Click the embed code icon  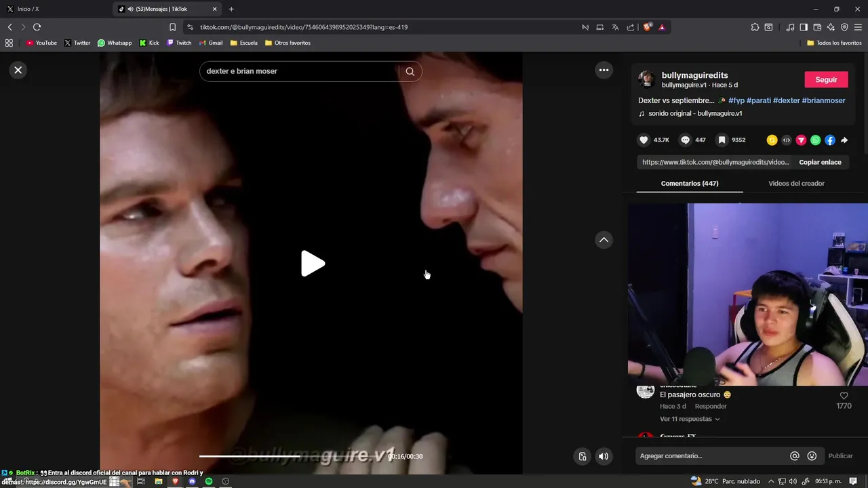pos(787,140)
